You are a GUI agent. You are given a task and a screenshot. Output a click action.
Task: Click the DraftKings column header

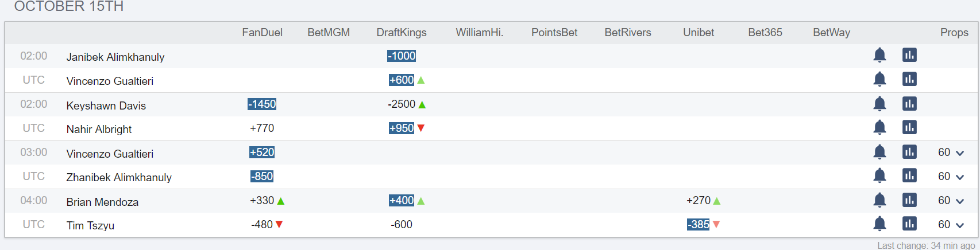402,33
